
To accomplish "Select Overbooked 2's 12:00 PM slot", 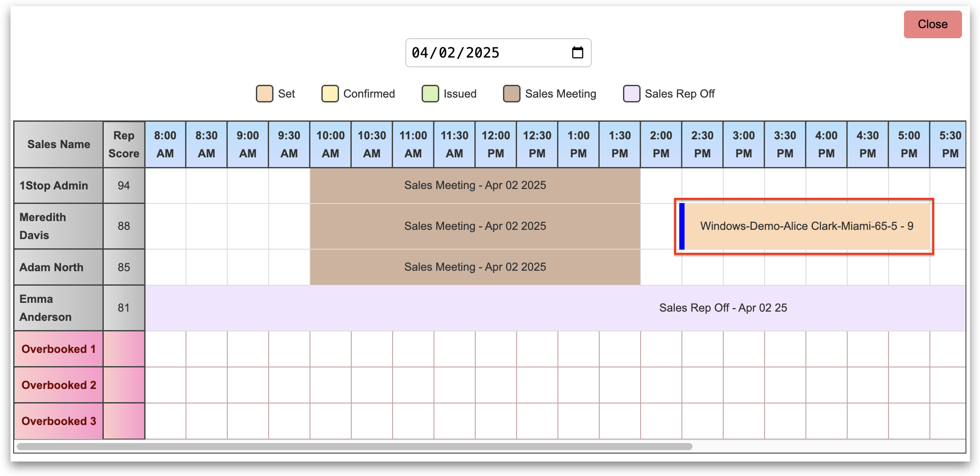I will (x=495, y=385).
